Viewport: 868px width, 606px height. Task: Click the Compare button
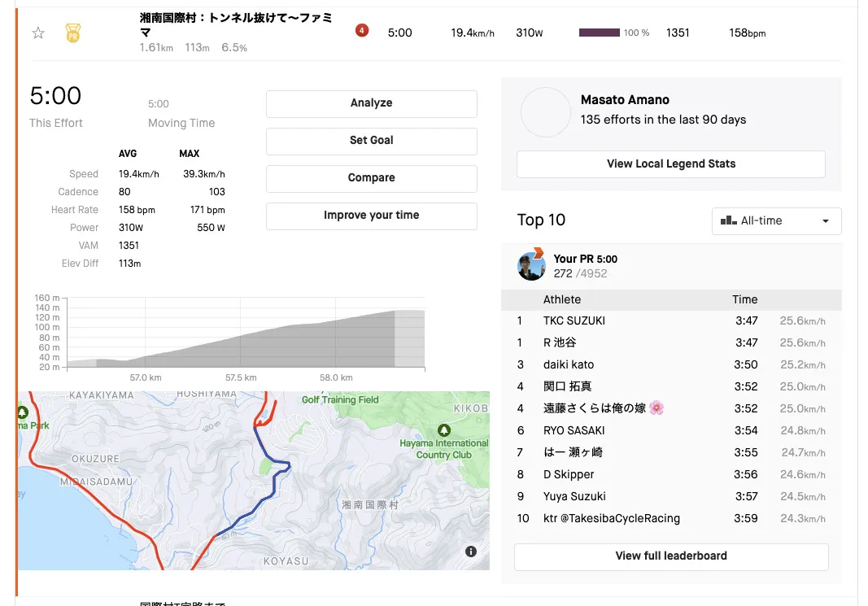371,178
